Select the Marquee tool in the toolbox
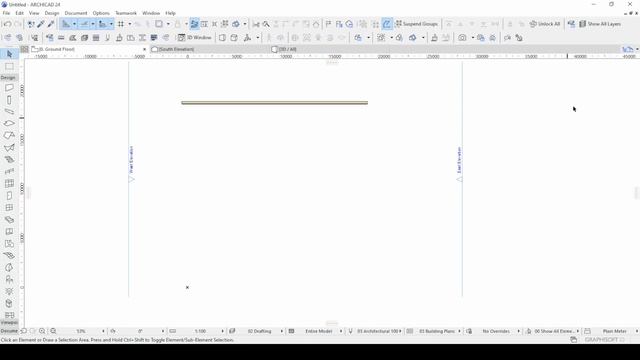This screenshot has width=640, height=360. (9, 66)
